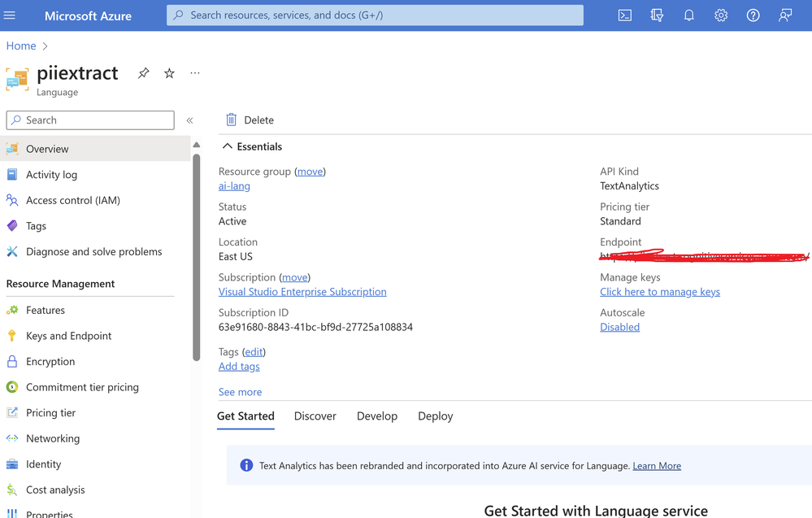812x518 pixels.
Task: Open Help question mark icon
Action: click(x=753, y=15)
